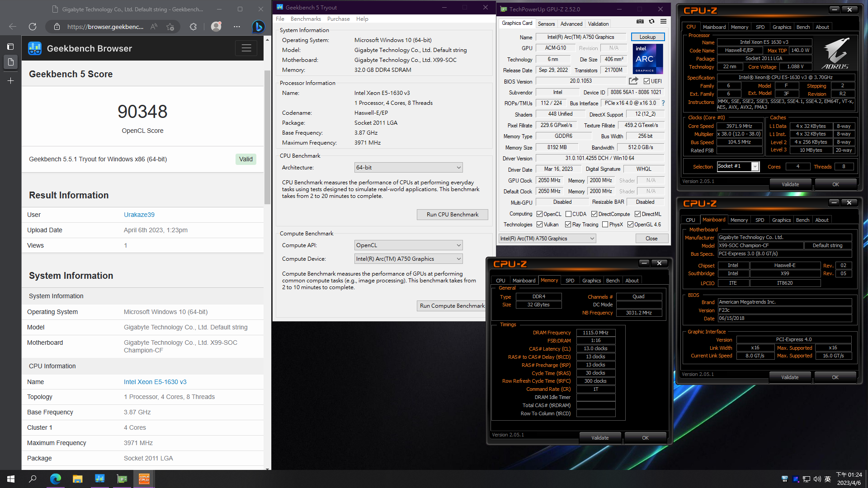Add page to favorites star icon
This screenshot has width=868, height=488.
[170, 27]
